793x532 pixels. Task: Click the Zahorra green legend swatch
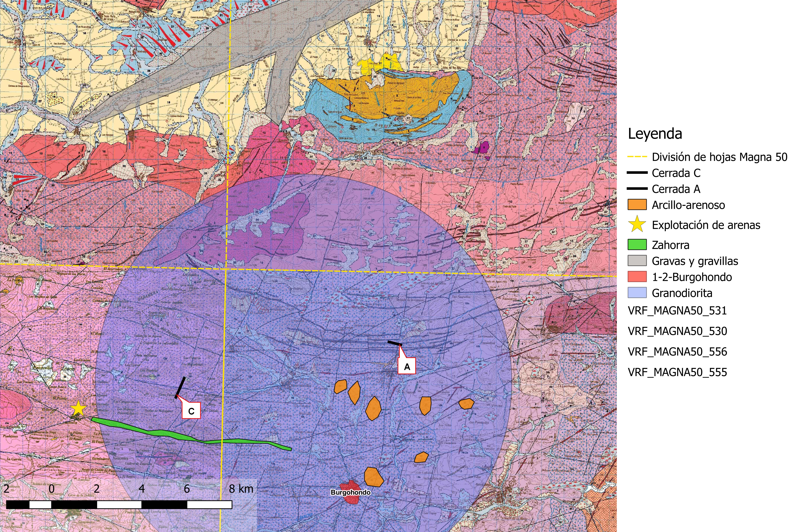(x=637, y=245)
